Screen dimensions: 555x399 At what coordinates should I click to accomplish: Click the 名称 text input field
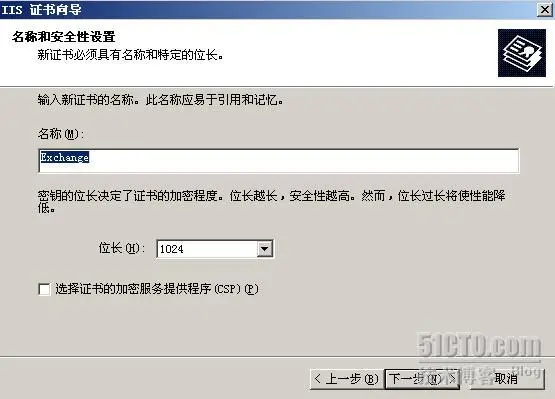(279, 161)
